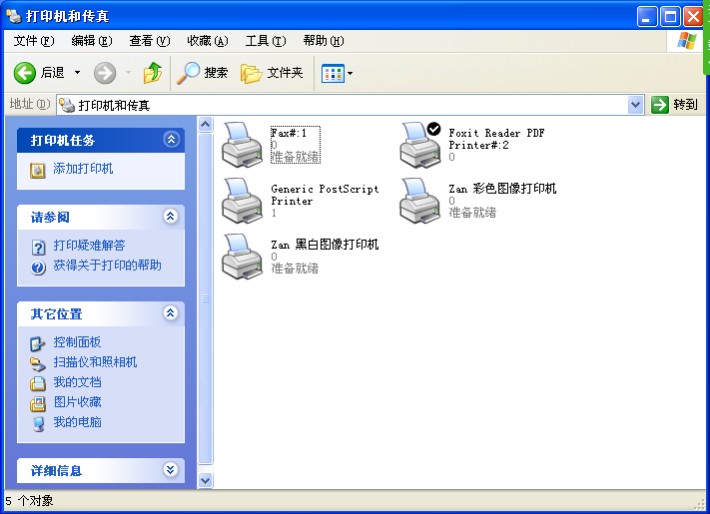
Task: Expand the address bar dropdown arrow
Action: 636,105
